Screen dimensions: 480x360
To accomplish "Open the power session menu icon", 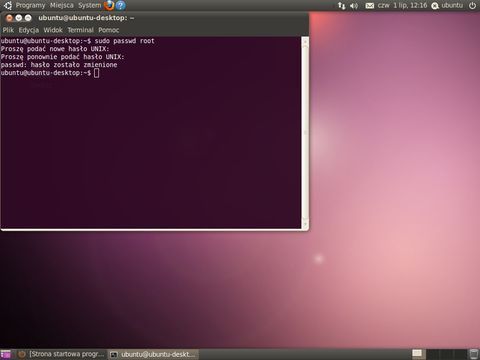I will [x=472, y=5].
